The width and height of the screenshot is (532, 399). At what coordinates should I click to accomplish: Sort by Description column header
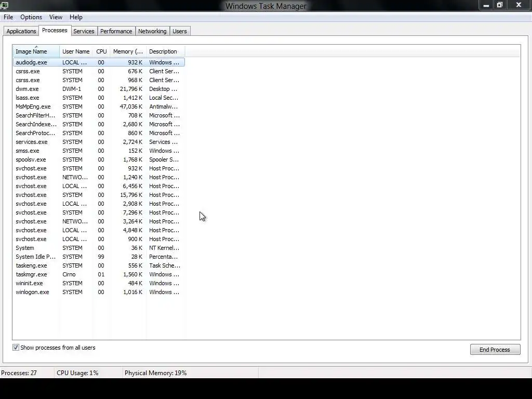[165, 51]
